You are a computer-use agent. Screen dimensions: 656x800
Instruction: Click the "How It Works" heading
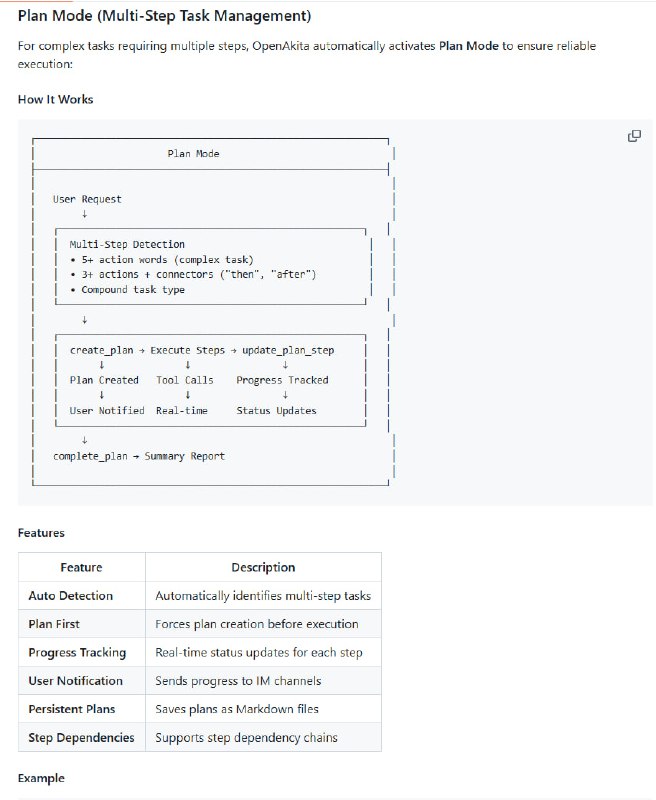(56, 99)
